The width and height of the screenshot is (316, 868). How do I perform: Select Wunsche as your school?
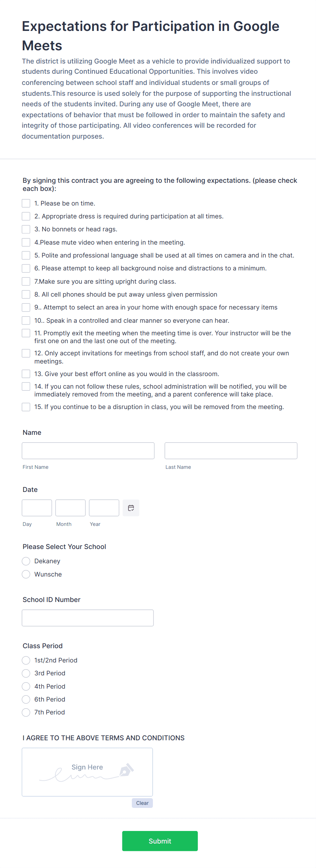[x=26, y=574]
